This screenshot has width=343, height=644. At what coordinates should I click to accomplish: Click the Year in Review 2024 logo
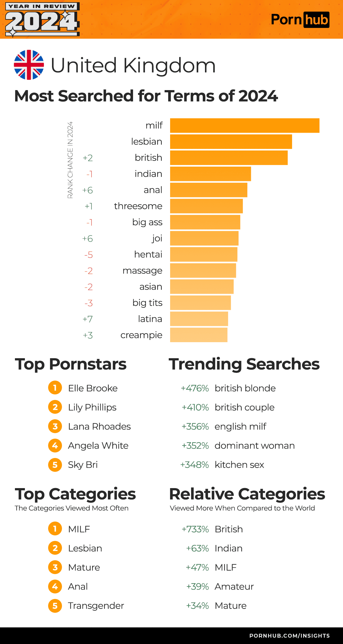pos(42,19)
